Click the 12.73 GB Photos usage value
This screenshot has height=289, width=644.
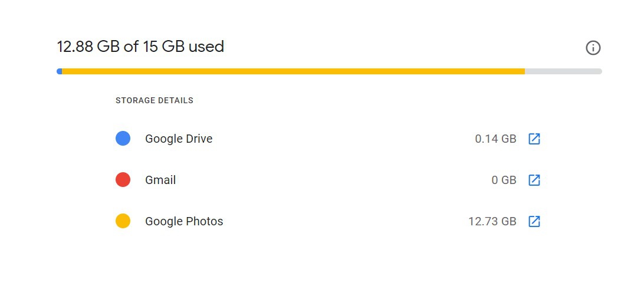(492, 222)
